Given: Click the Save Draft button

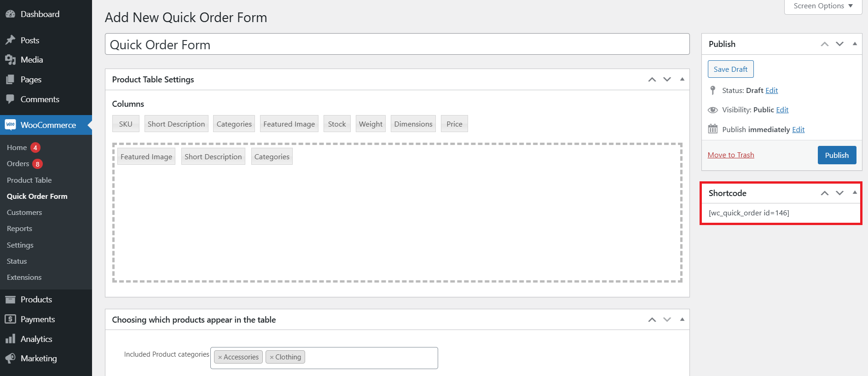Looking at the screenshot, I should click(x=730, y=69).
